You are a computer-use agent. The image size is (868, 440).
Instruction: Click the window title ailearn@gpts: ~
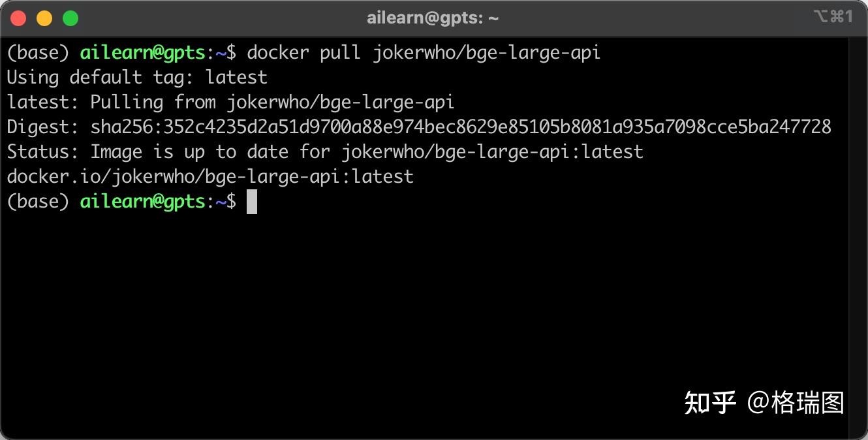click(x=433, y=18)
